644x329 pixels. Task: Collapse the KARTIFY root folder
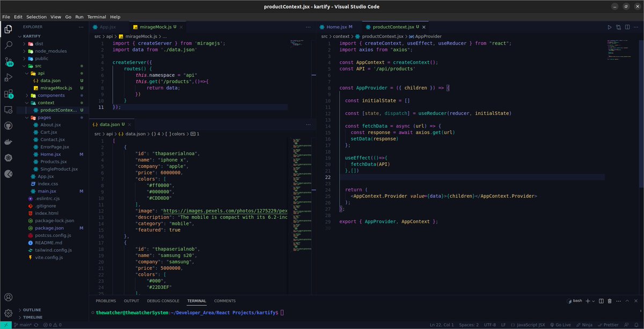pos(32,36)
